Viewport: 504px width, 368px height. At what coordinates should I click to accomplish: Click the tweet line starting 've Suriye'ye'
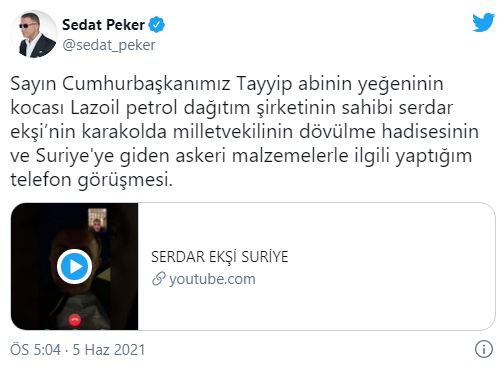tap(241, 156)
